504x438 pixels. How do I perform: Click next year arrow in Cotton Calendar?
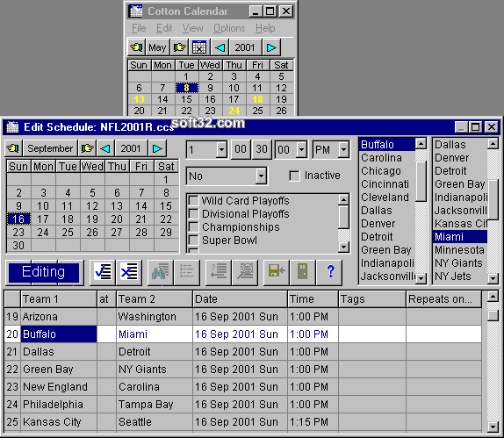coord(271,47)
